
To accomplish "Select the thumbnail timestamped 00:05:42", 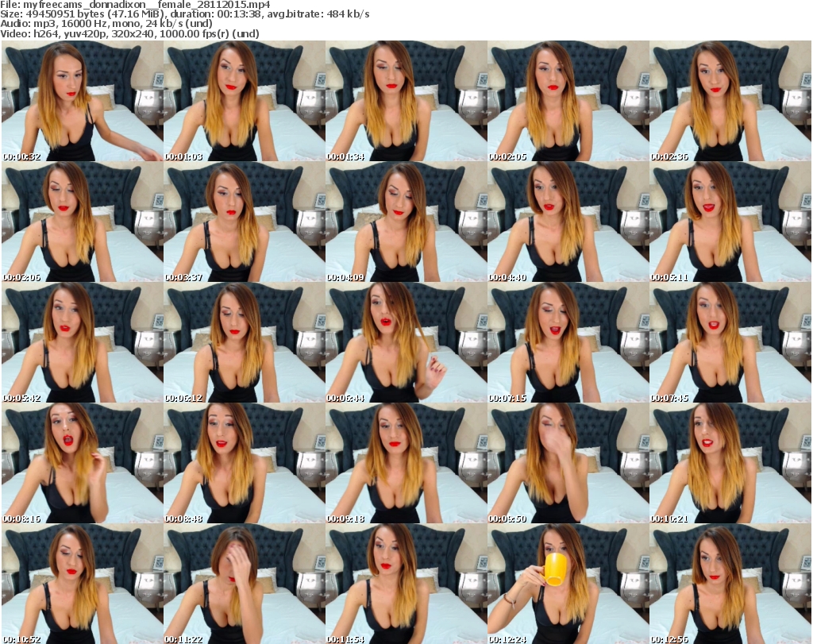I will point(83,343).
